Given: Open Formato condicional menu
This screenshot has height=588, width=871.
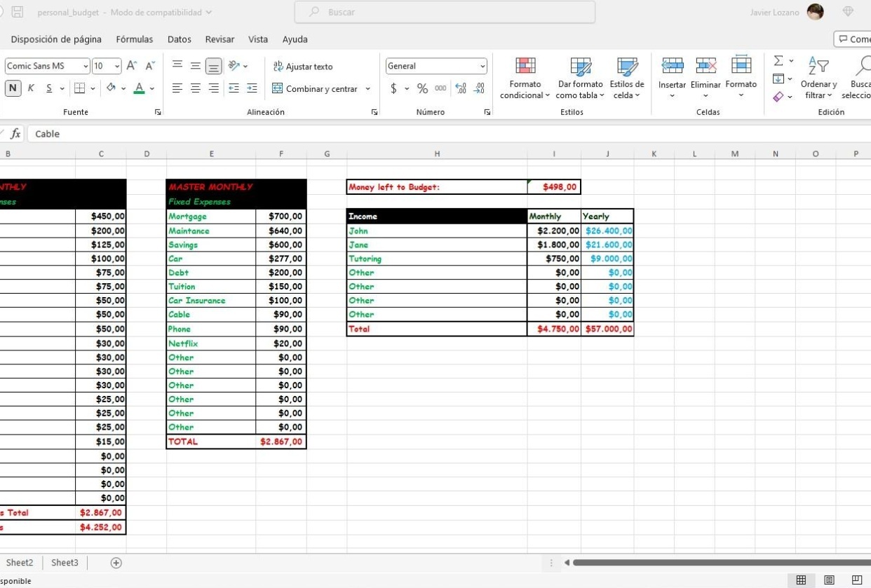Looking at the screenshot, I should point(525,78).
